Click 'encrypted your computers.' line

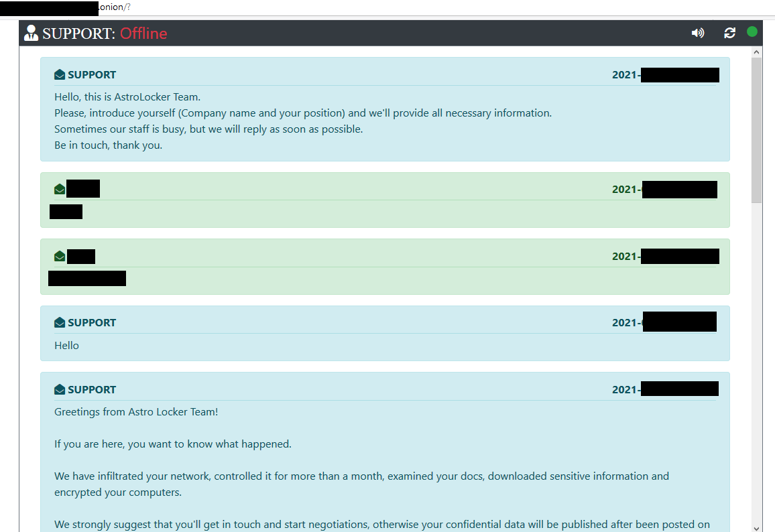[118, 492]
